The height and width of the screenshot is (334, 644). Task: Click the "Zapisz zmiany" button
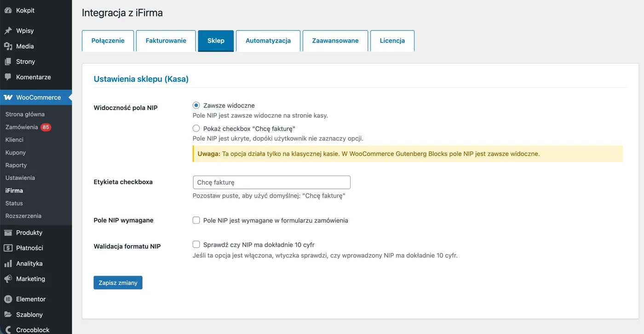pyautogui.click(x=118, y=282)
